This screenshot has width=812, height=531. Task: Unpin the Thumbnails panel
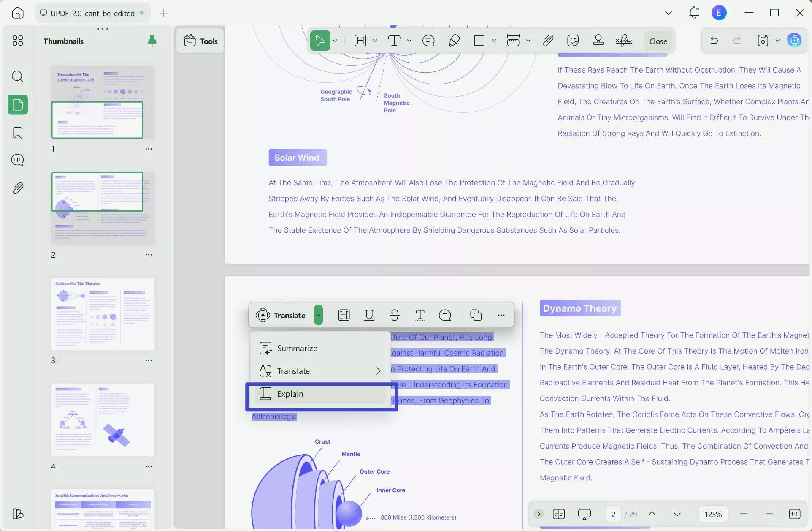pos(152,41)
